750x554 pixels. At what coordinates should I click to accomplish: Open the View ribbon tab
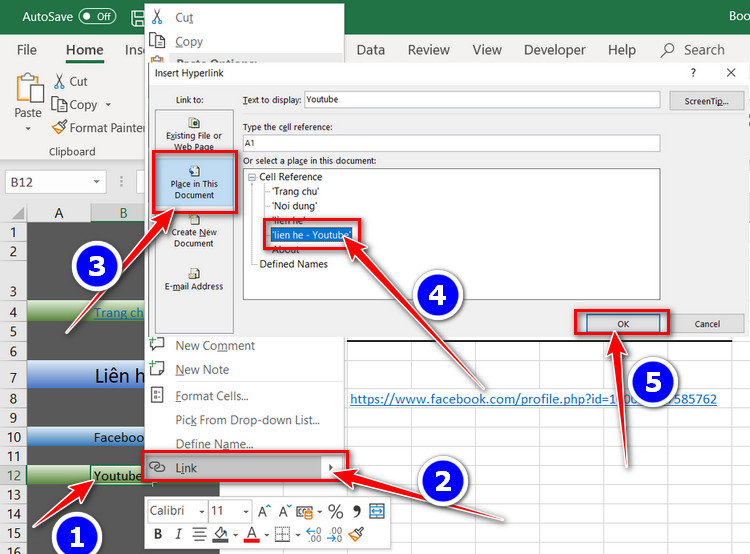pos(487,50)
